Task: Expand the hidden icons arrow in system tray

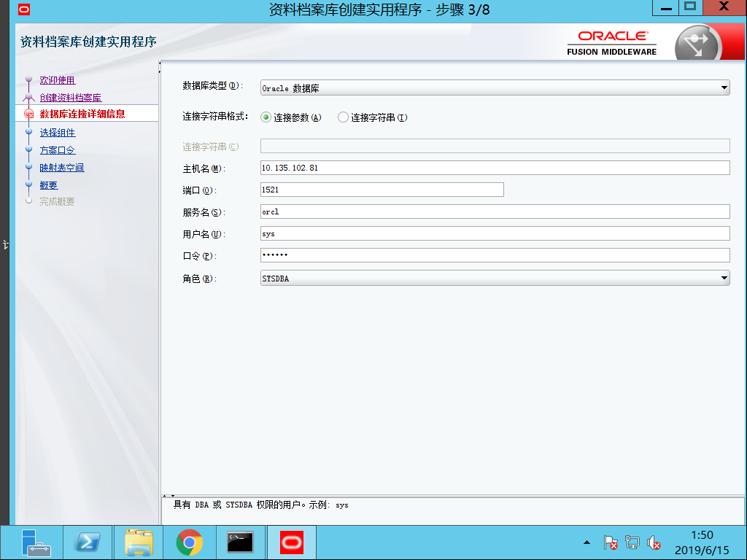Action: click(586, 542)
